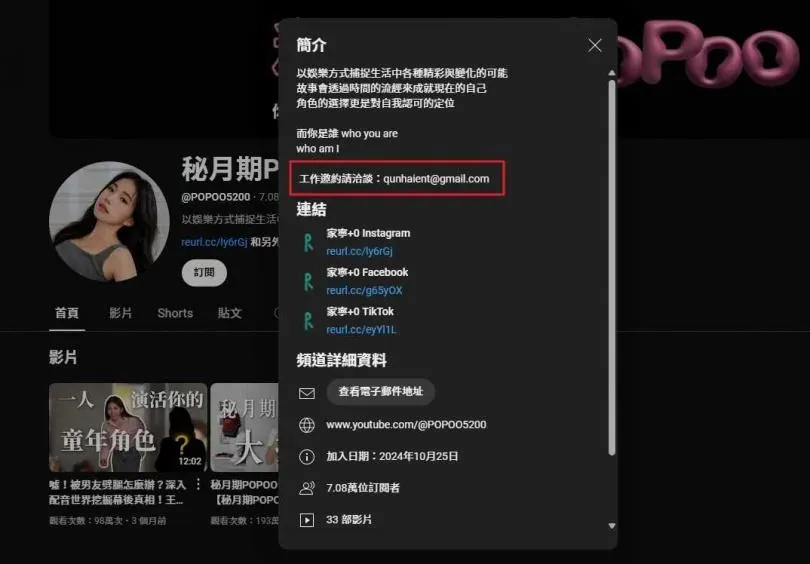The width and height of the screenshot is (810, 564).
Task: Click the video count play icon
Action: point(307,520)
